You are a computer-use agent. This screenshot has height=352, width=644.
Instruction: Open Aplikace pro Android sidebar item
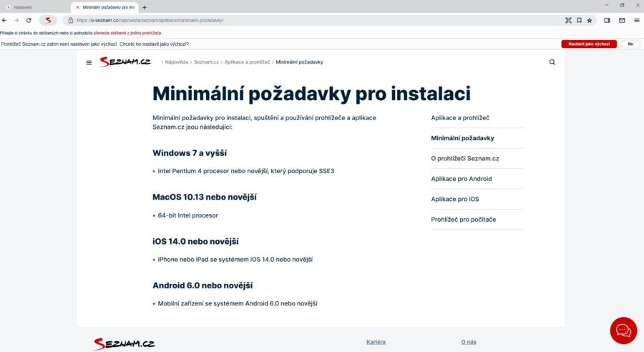tap(462, 179)
